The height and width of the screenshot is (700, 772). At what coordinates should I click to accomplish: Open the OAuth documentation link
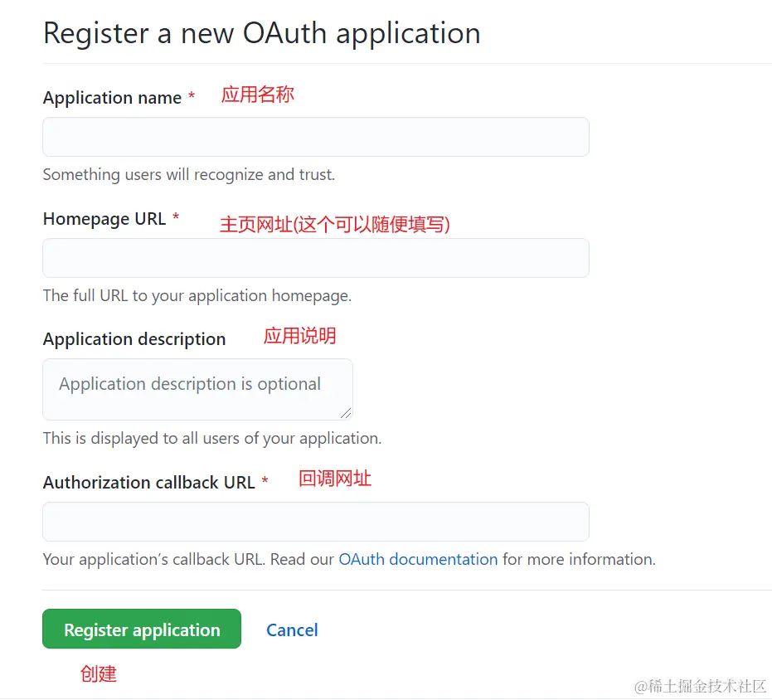click(417, 559)
